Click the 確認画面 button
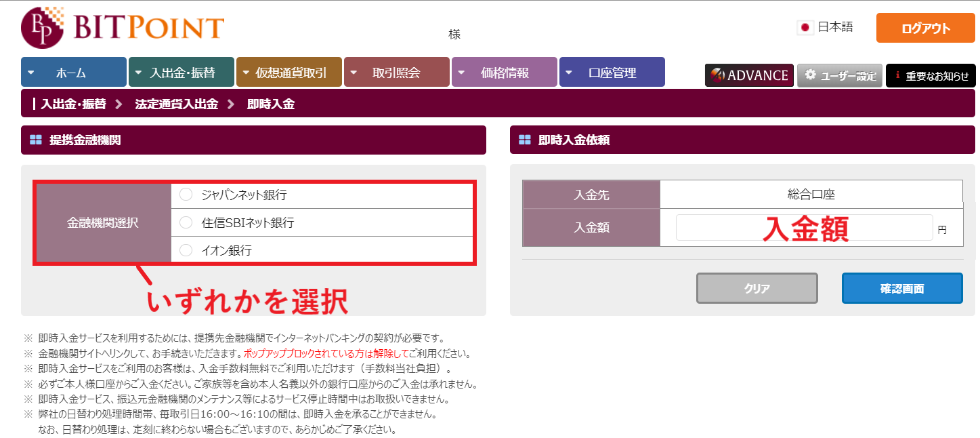Image resolution: width=980 pixels, height=438 pixels. click(x=902, y=288)
